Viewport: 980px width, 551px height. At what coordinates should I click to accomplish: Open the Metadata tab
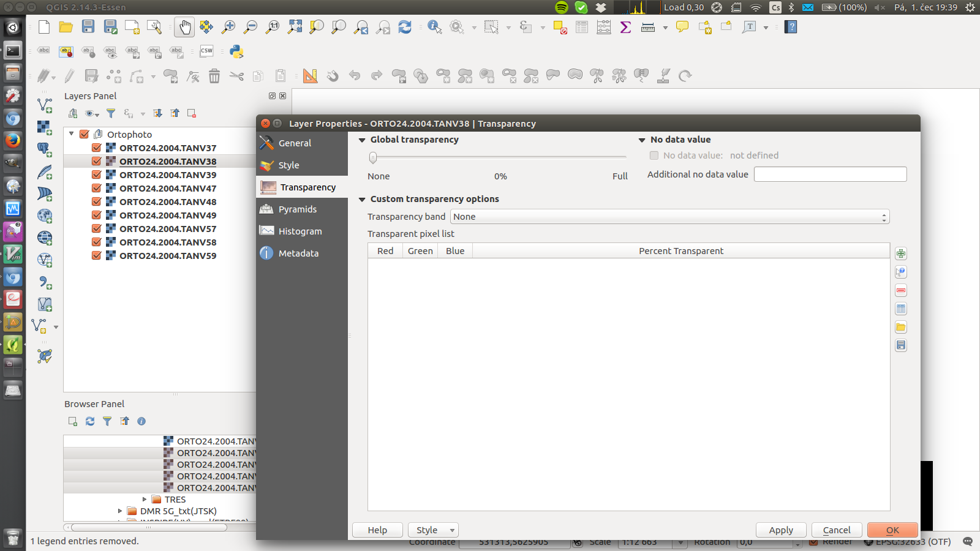(302, 253)
